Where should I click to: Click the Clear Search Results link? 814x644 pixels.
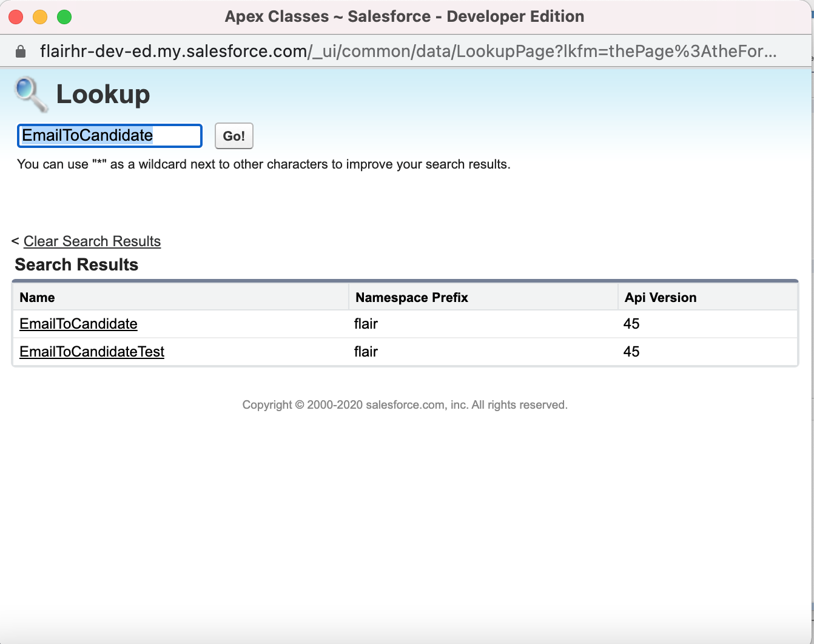tap(92, 241)
